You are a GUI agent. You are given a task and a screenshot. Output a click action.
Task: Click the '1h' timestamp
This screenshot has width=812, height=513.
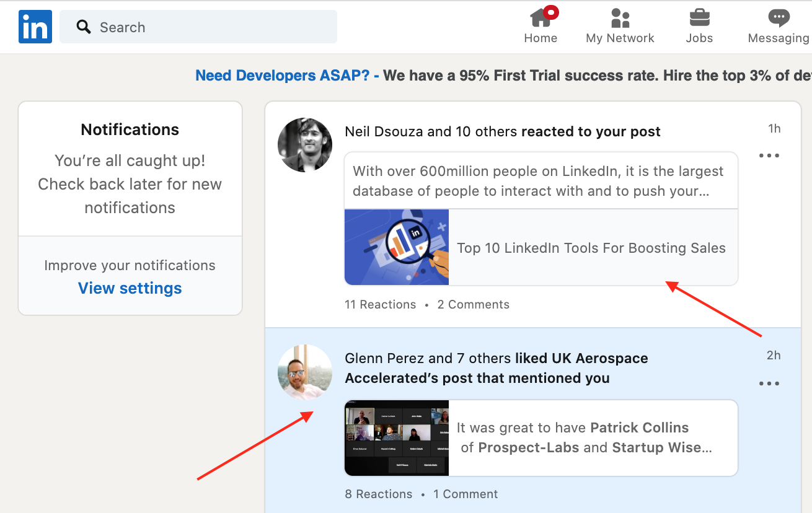774,128
